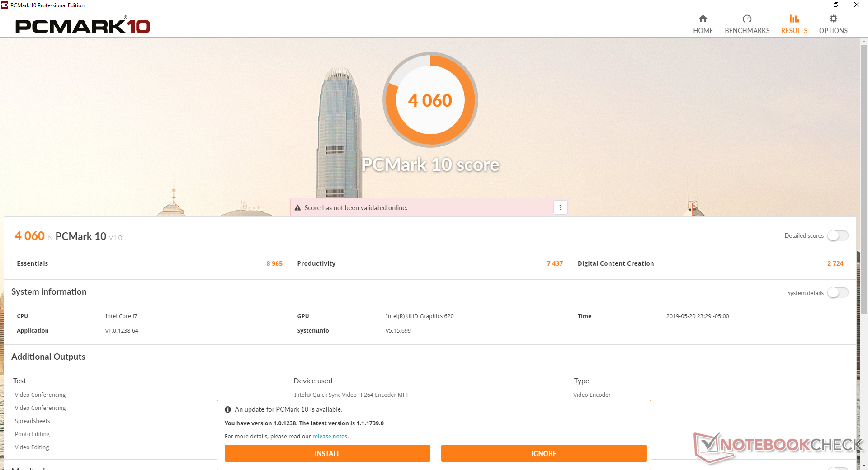Open Results bar chart icon
868x470 pixels.
[794, 19]
